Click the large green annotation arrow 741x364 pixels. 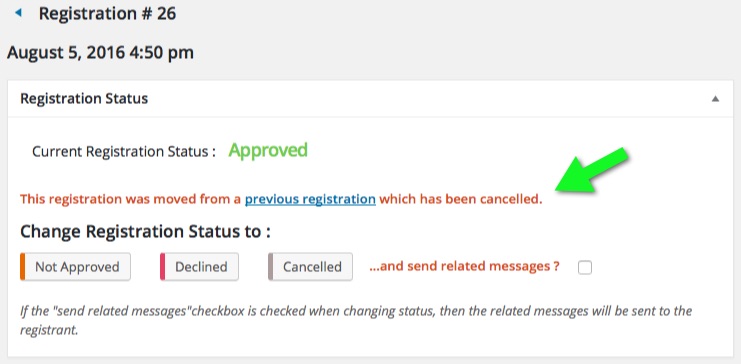click(593, 171)
